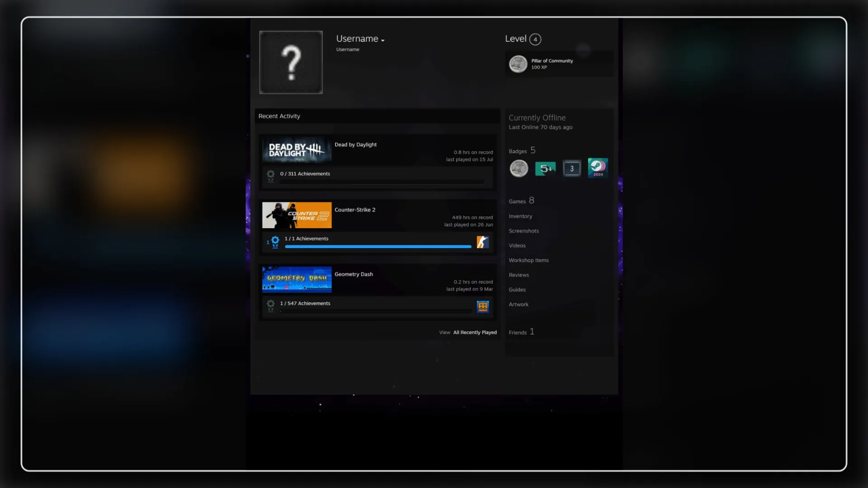The image size is (868, 488).
Task: Open the Geometry Dash unlocked achievement icon
Action: click(483, 307)
